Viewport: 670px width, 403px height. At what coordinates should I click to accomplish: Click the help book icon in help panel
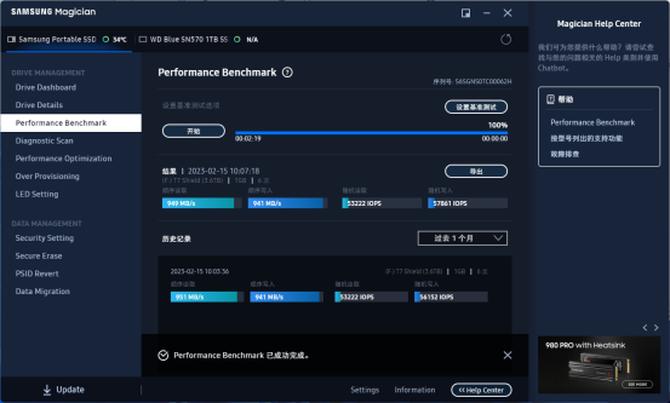(550, 100)
